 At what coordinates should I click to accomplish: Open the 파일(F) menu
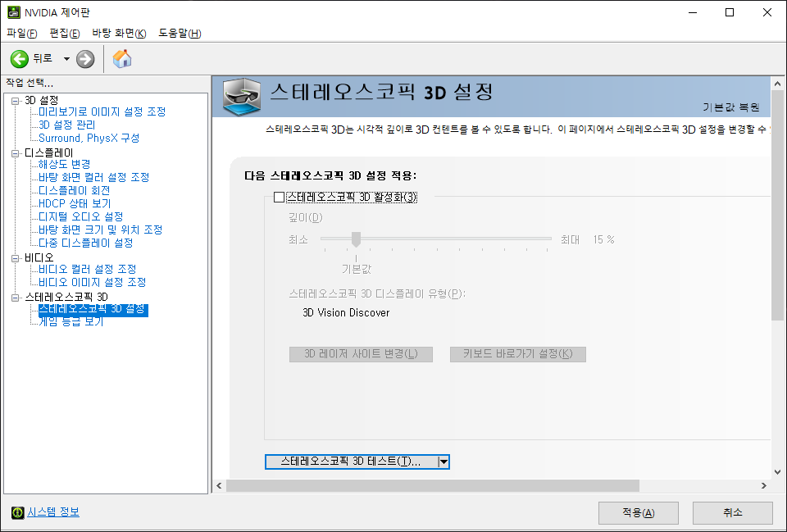pos(21,33)
